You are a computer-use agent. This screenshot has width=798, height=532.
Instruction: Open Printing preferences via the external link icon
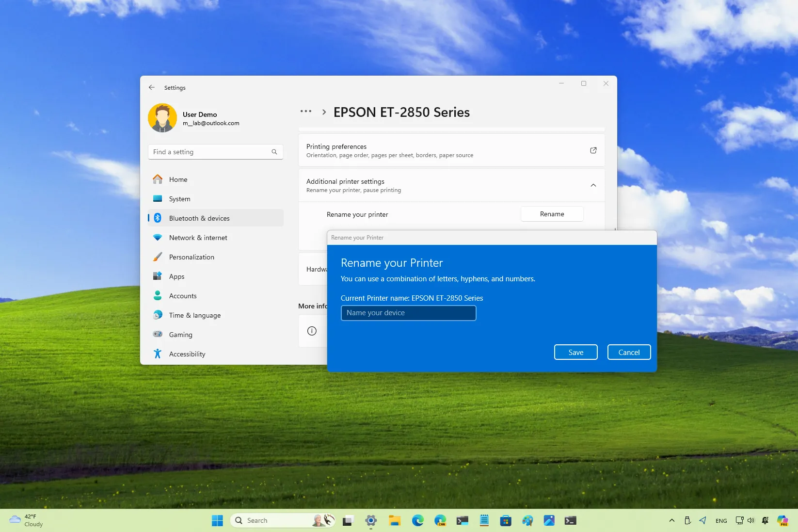click(x=593, y=150)
